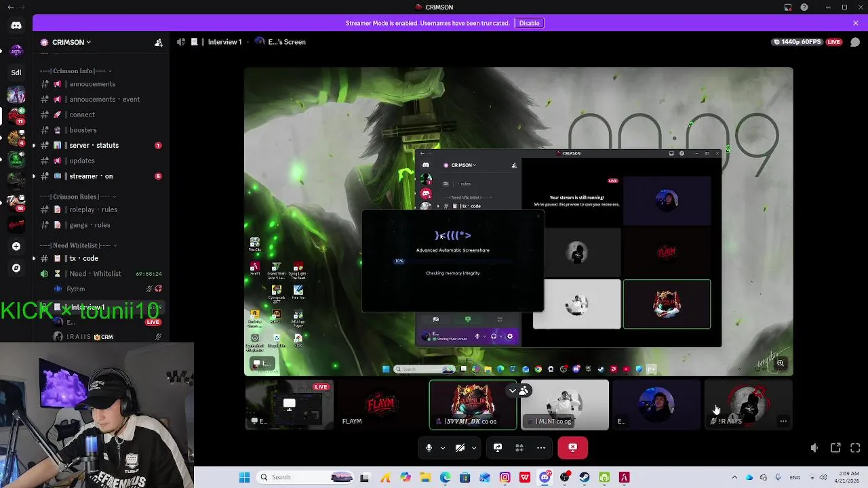Toggle hide members button above tiles
The height and width of the screenshot is (488, 868).
(x=519, y=390)
